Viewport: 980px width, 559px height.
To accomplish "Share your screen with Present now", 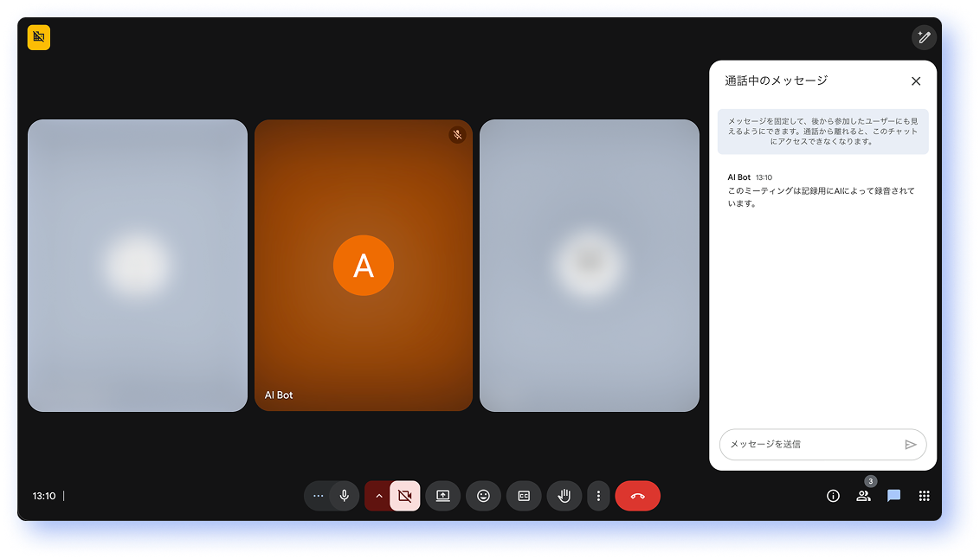I will pyautogui.click(x=442, y=496).
